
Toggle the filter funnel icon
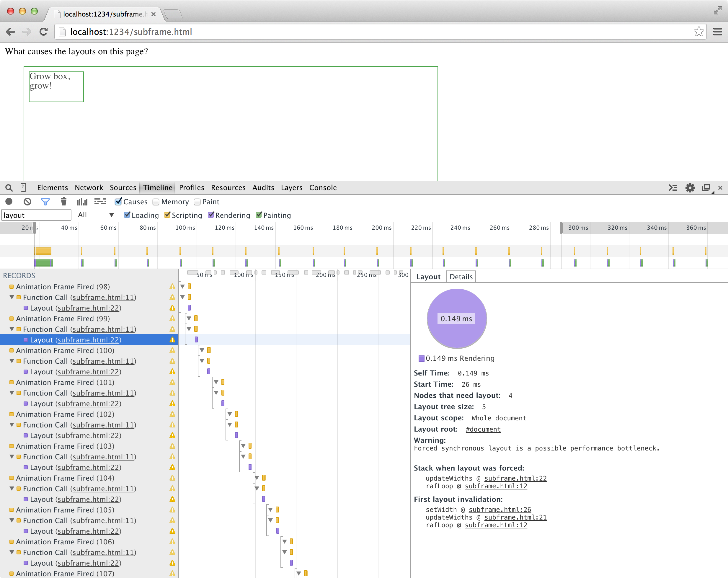coord(45,202)
